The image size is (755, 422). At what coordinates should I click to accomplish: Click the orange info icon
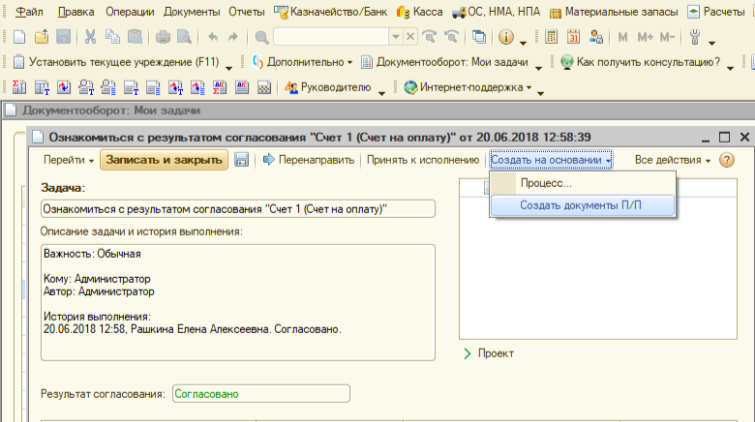pos(506,37)
